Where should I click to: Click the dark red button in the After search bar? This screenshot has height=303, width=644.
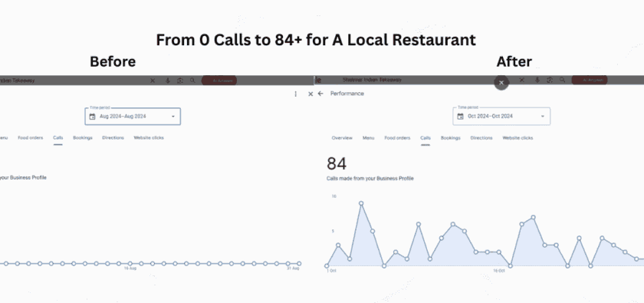[590, 81]
